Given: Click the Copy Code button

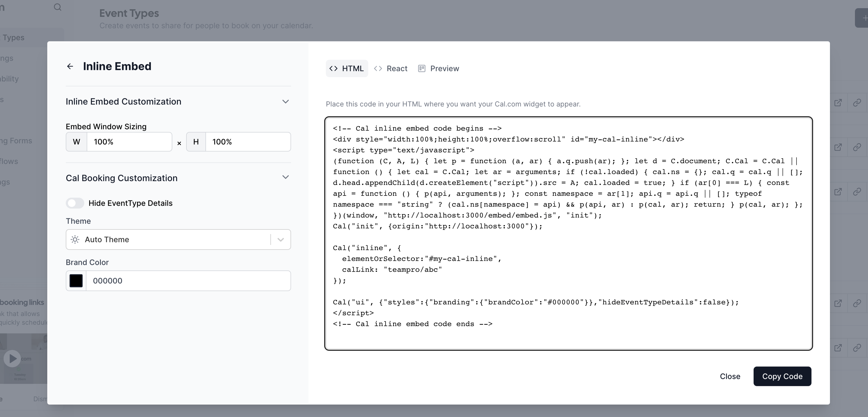Looking at the screenshot, I should (782, 376).
